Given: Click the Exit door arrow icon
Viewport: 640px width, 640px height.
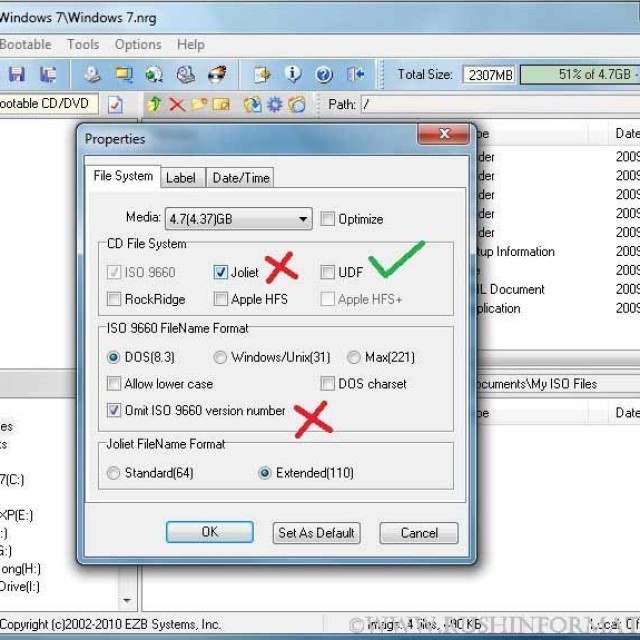Looking at the screenshot, I should (355, 75).
